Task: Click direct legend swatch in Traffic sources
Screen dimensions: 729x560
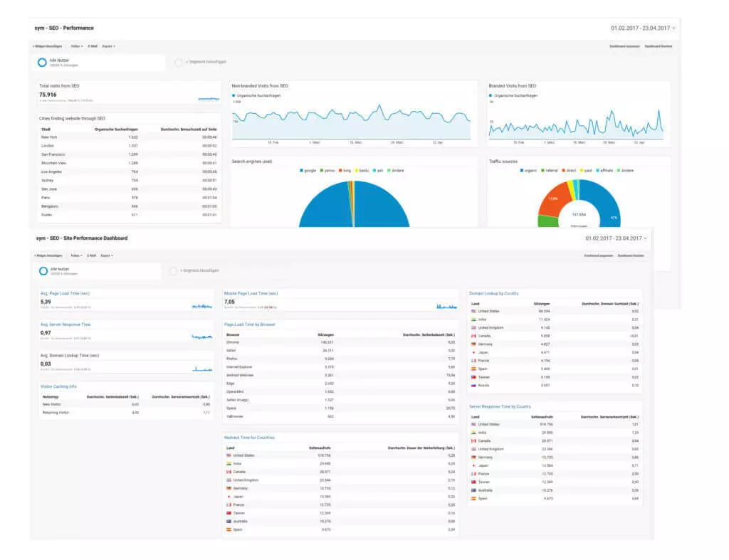Action: click(564, 171)
